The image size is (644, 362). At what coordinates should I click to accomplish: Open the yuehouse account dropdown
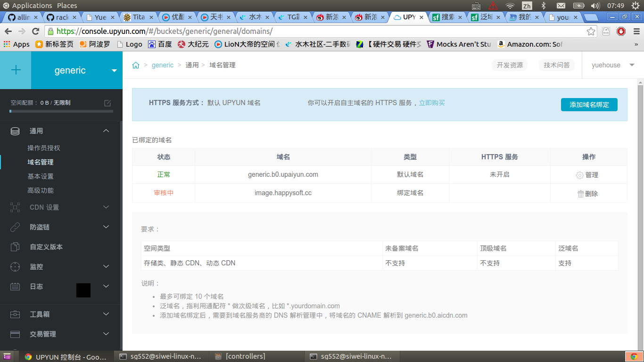pos(611,65)
